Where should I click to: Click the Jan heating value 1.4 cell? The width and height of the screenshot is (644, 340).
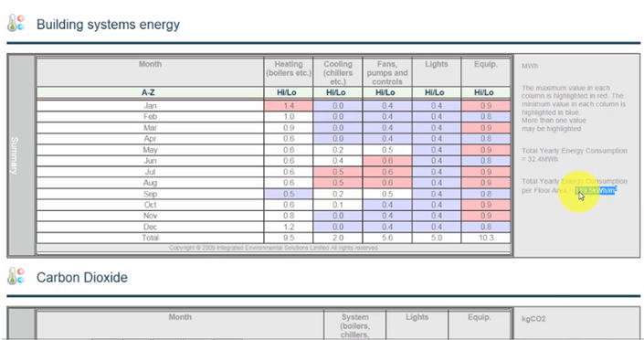click(289, 106)
